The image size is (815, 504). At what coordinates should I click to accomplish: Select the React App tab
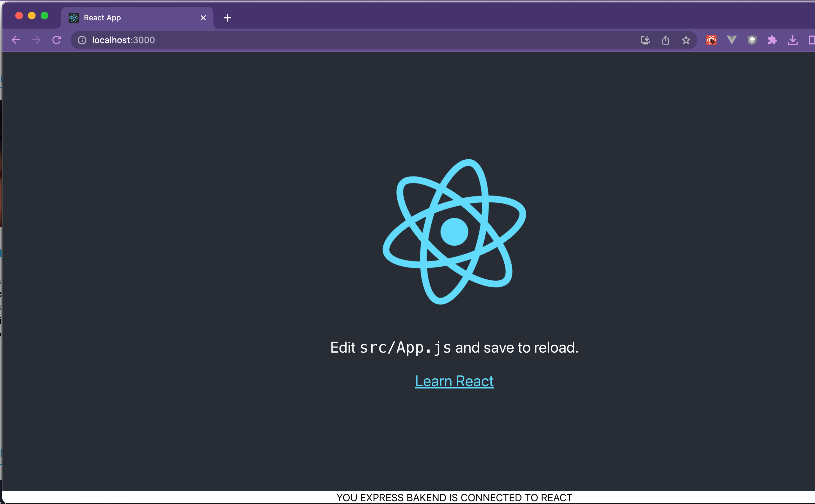tap(137, 18)
